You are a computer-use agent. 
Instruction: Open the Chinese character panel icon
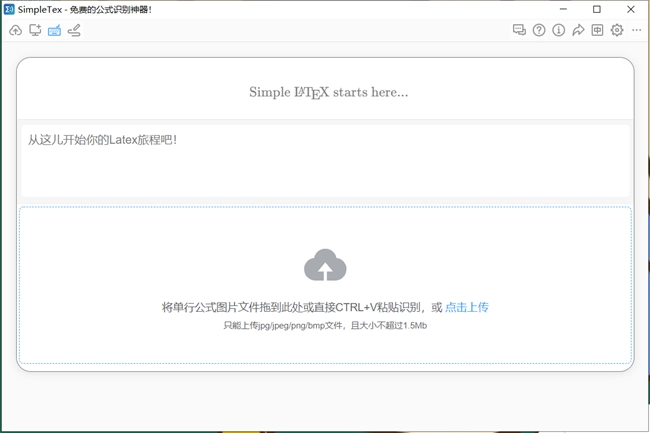click(x=597, y=30)
